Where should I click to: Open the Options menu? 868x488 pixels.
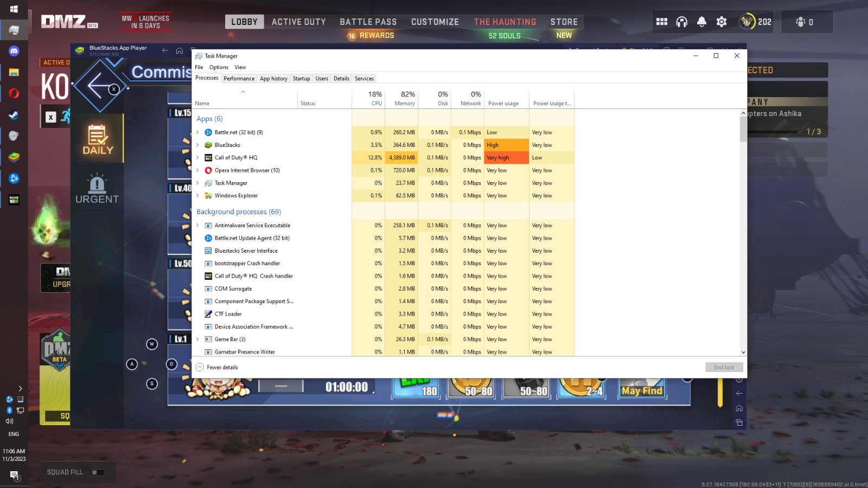(x=219, y=67)
